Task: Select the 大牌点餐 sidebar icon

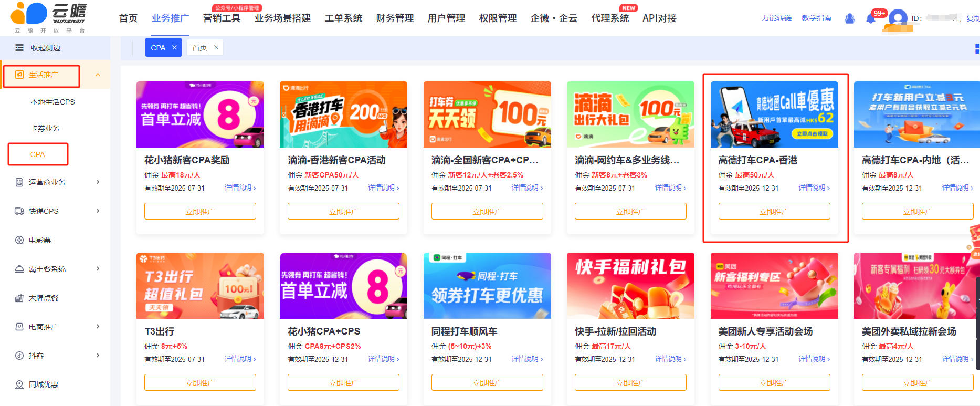Action: pos(19,298)
